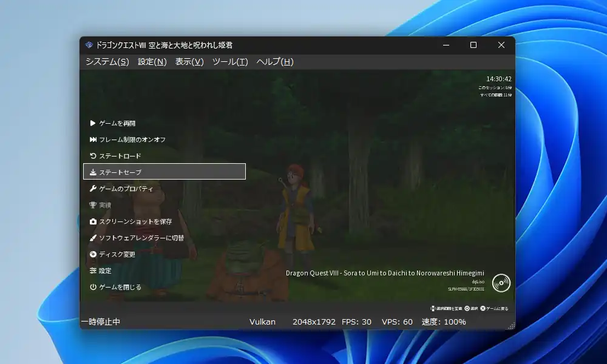The width and height of the screenshot is (607, 364).
Task: Open the 設定(N) menu in the menu bar
Action: tap(152, 62)
